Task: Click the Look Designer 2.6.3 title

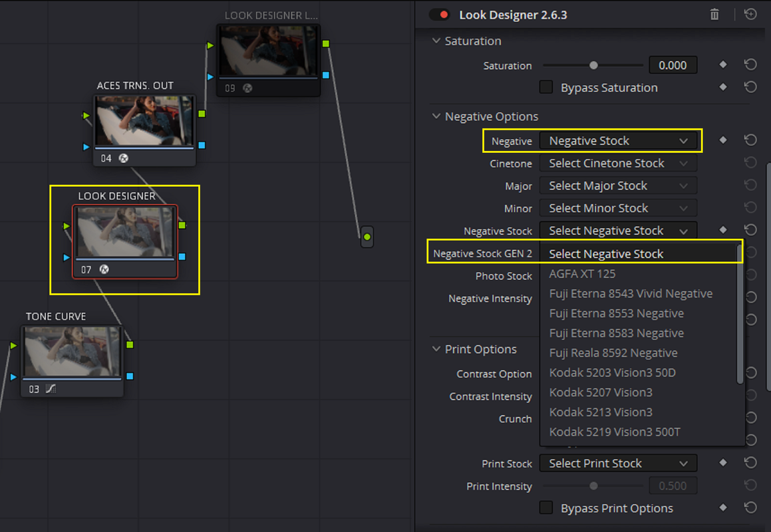Action: (x=513, y=15)
